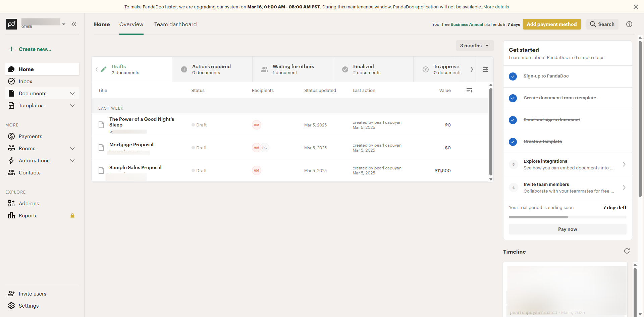This screenshot has height=317, width=644.
Task: Click the Status column header
Action: [198, 90]
